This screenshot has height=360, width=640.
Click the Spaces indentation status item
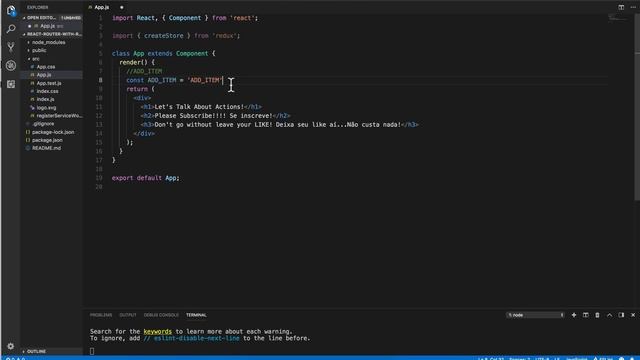520,358
